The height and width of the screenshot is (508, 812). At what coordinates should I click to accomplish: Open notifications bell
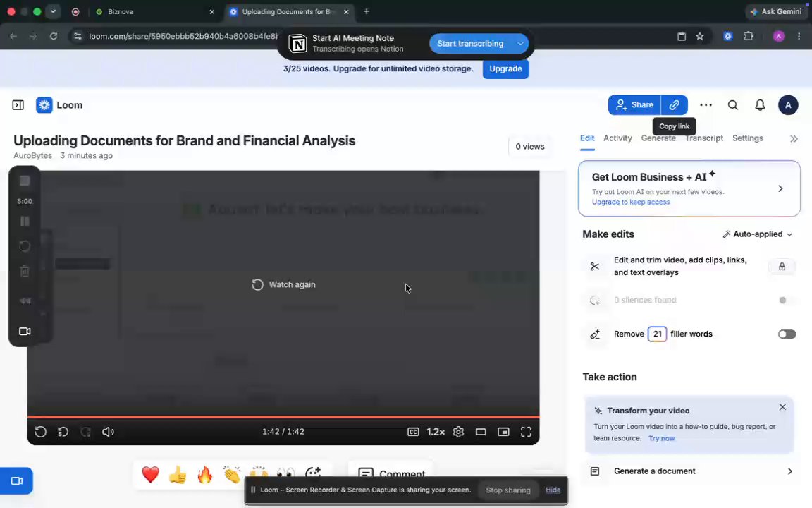coord(760,105)
